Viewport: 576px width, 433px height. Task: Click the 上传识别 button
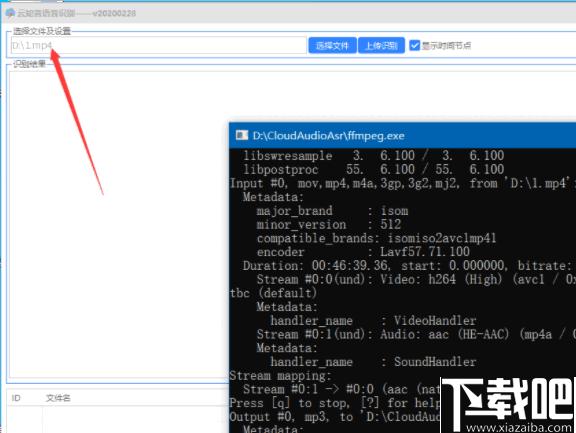(x=381, y=46)
